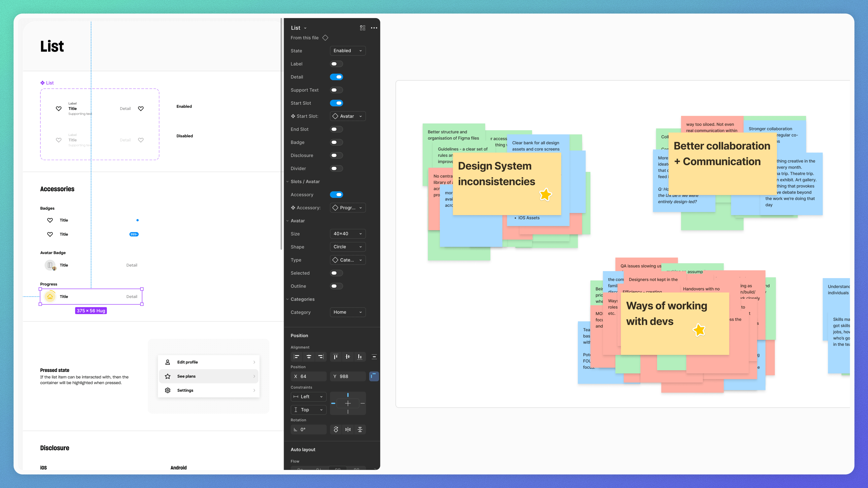Select the See plans list item
The image size is (868, 488).
click(209, 376)
